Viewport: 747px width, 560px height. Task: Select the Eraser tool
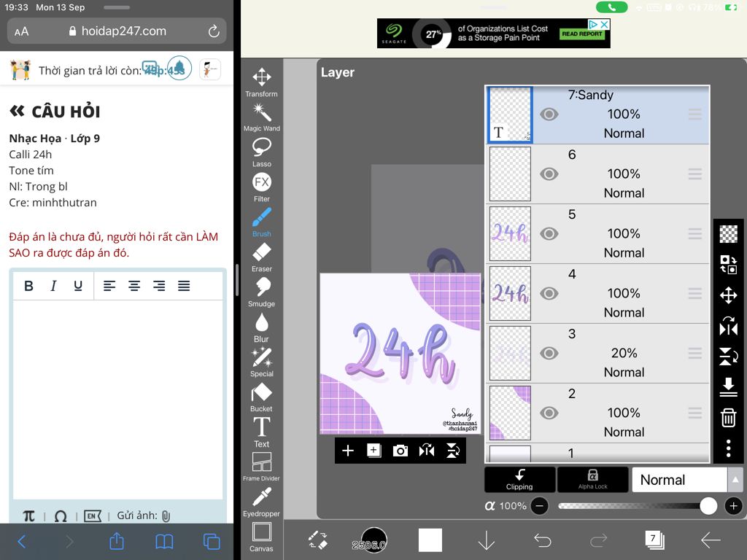tap(262, 257)
